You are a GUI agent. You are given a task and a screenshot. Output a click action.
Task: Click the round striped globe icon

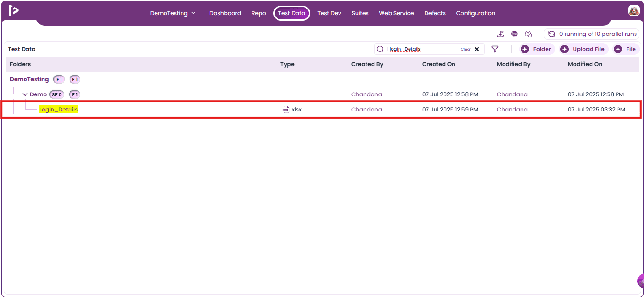(x=514, y=34)
